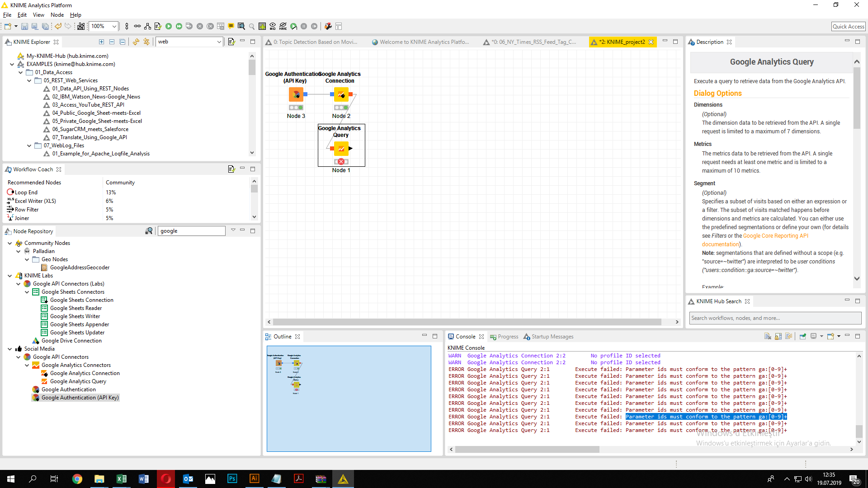The width and height of the screenshot is (868, 488).
Task: Undo the last action
Action: pyautogui.click(x=58, y=26)
